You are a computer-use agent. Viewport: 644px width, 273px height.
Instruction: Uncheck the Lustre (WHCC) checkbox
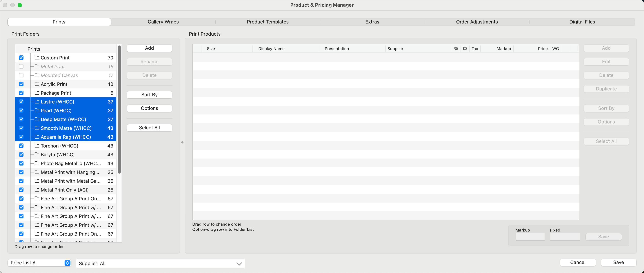tap(21, 102)
